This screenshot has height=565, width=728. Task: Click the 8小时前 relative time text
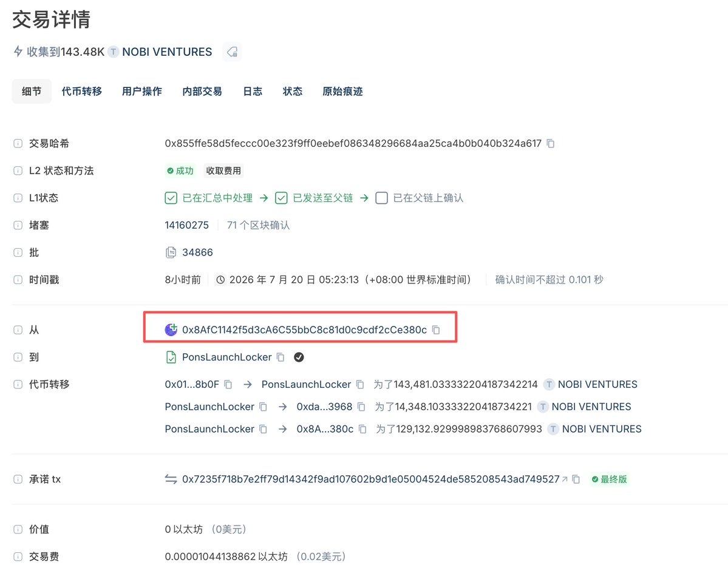click(x=183, y=280)
